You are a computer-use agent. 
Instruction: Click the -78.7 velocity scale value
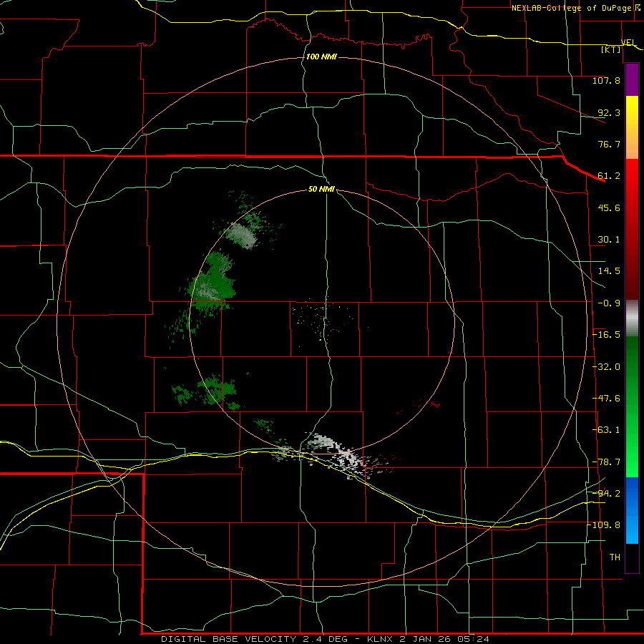click(606, 462)
